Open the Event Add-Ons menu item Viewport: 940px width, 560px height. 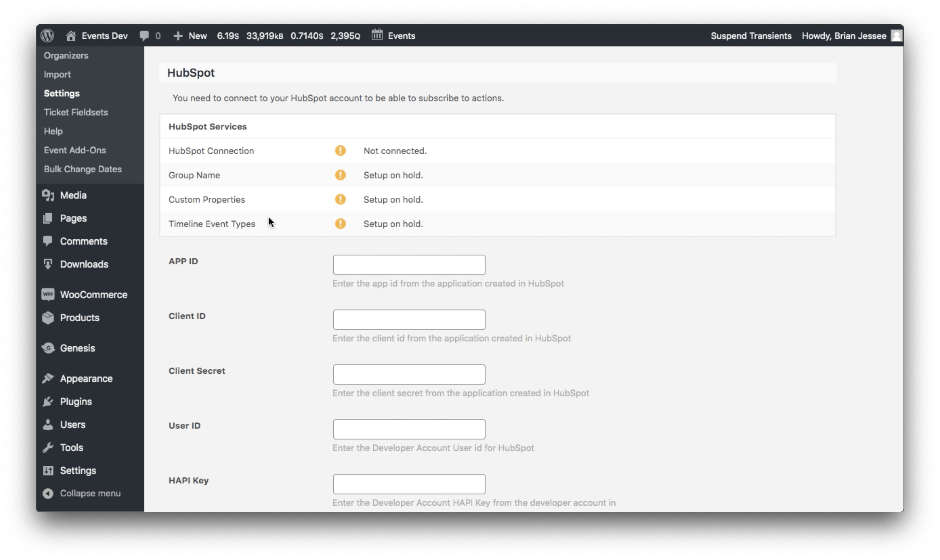click(x=75, y=150)
